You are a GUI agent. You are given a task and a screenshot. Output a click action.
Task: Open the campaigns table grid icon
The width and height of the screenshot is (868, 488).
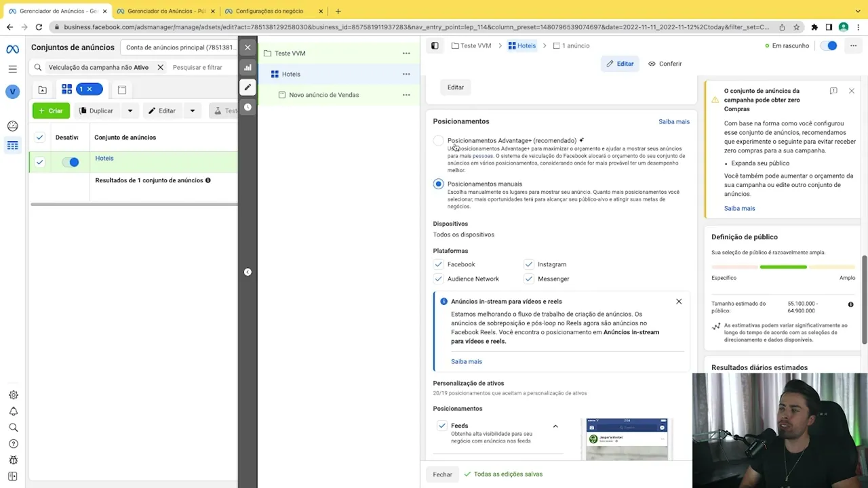12,145
